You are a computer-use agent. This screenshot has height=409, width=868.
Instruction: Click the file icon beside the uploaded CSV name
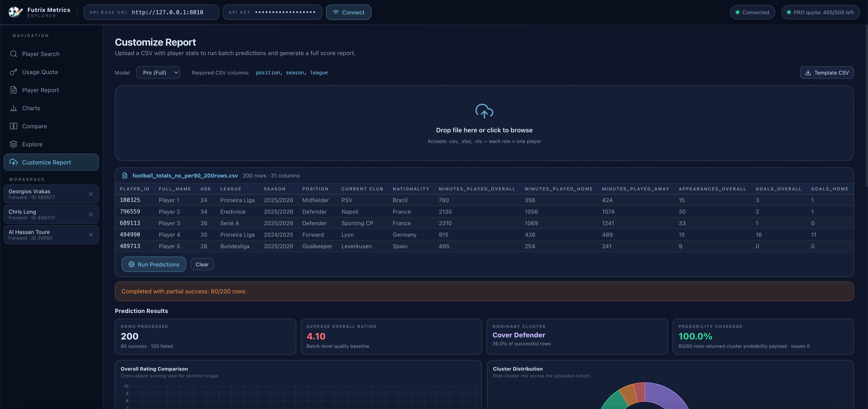pos(125,175)
